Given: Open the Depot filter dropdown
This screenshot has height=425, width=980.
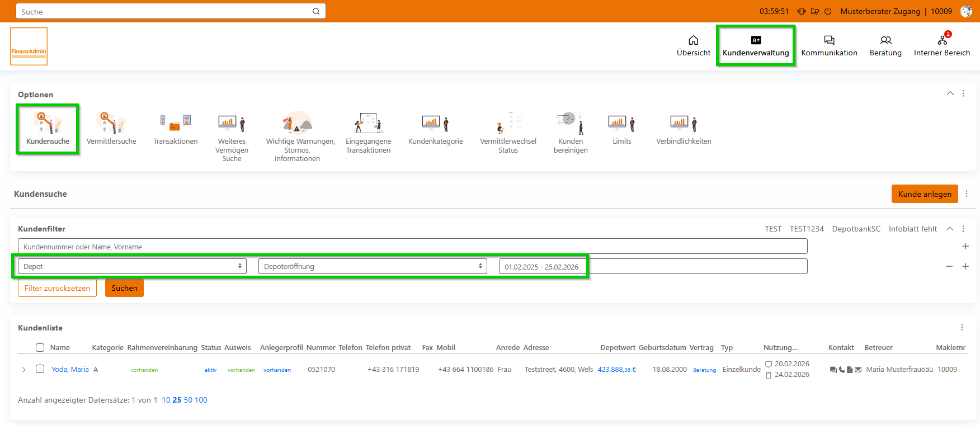Looking at the screenshot, I should 132,266.
